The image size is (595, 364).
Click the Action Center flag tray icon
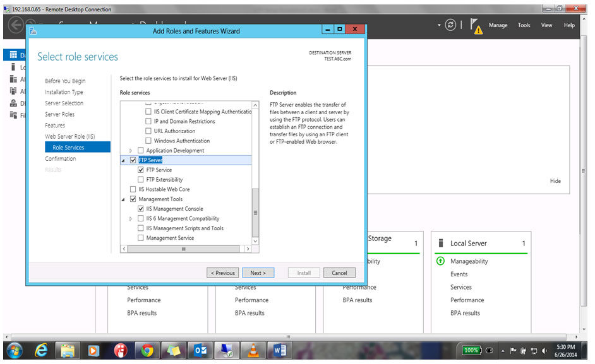coord(513,351)
